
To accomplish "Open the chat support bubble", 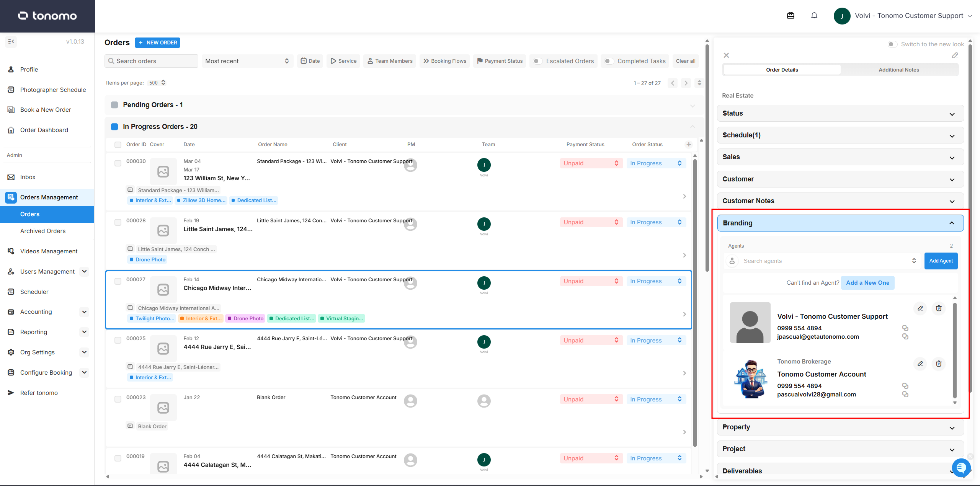I will click(961, 467).
